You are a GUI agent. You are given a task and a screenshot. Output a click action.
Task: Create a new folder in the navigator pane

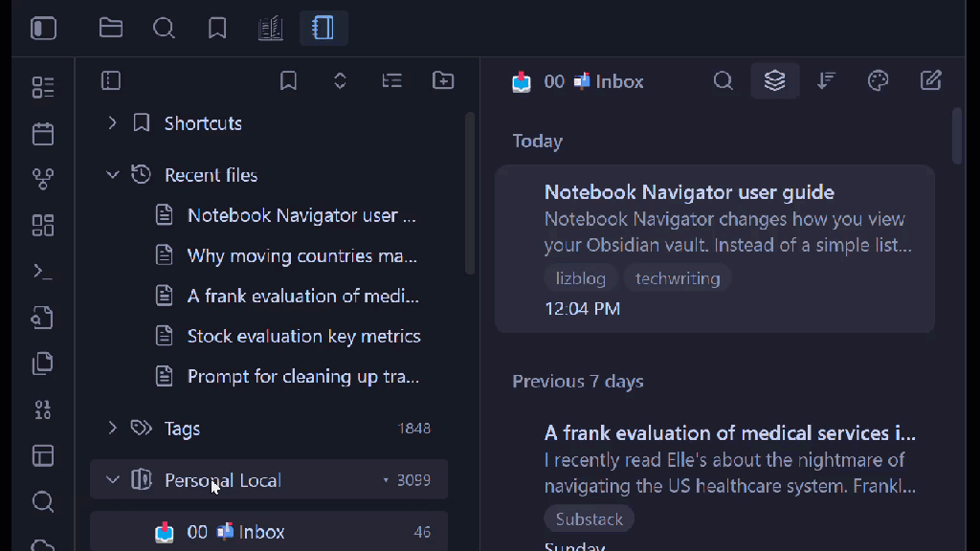[443, 80]
